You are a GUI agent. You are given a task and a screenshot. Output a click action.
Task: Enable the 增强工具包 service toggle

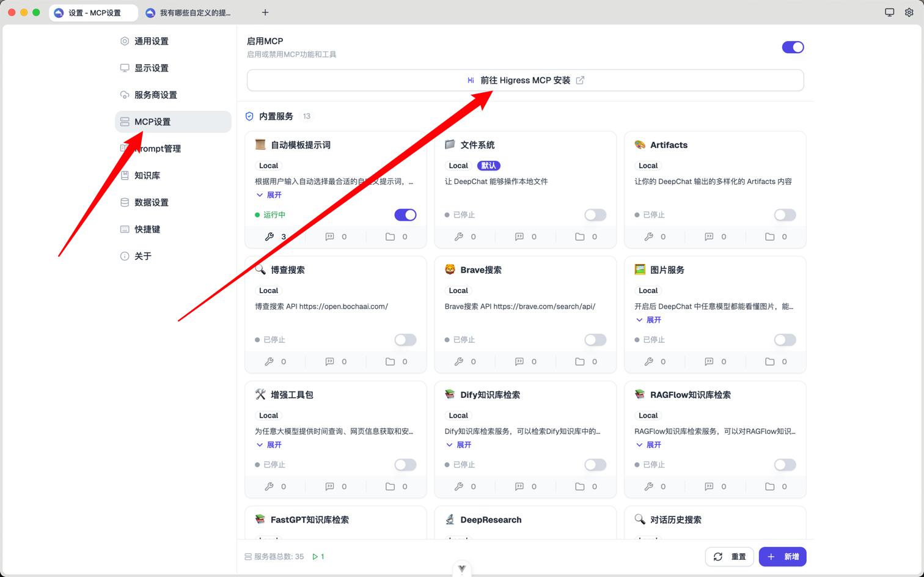pos(405,465)
